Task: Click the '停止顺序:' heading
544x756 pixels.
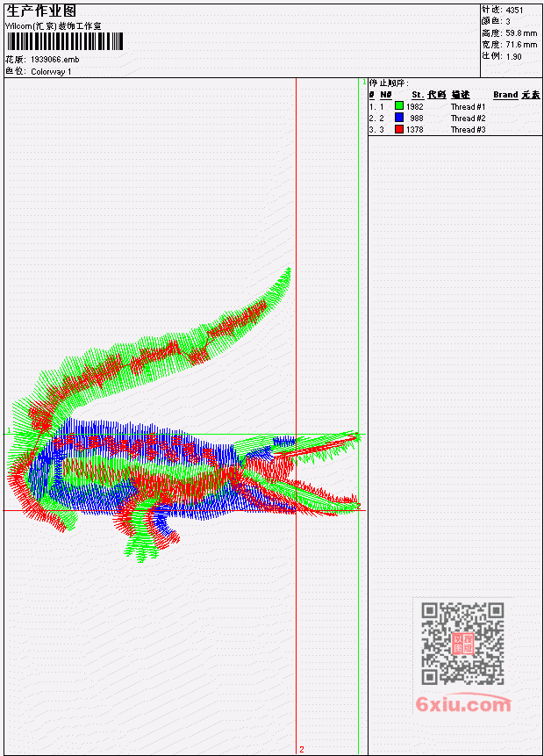Action: 389,83
